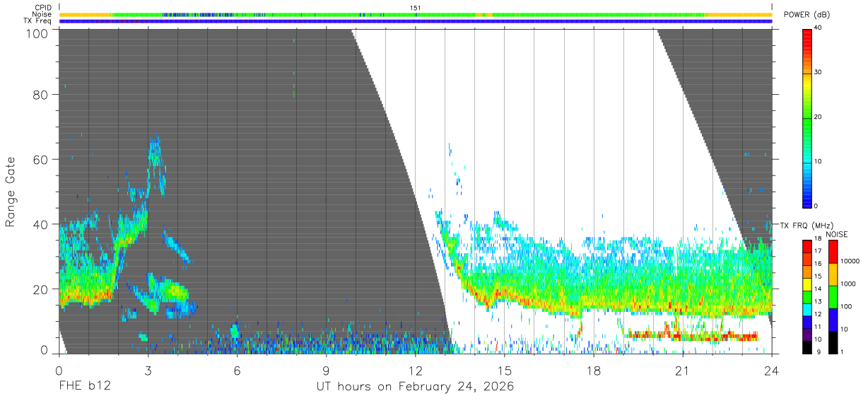Click the 10 label on POWER colorbar
The image size is (868, 401).
click(x=819, y=162)
